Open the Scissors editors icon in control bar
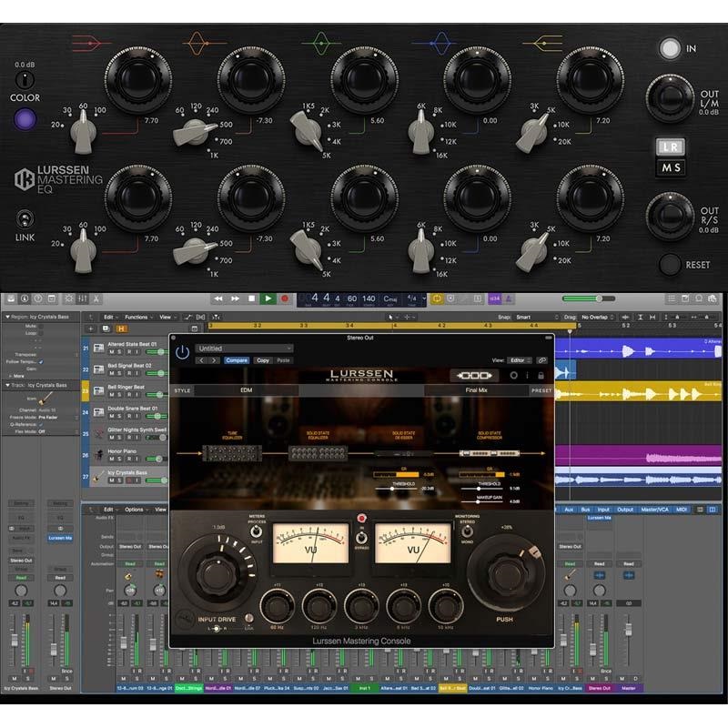This screenshot has width=728, height=728. pos(96,298)
